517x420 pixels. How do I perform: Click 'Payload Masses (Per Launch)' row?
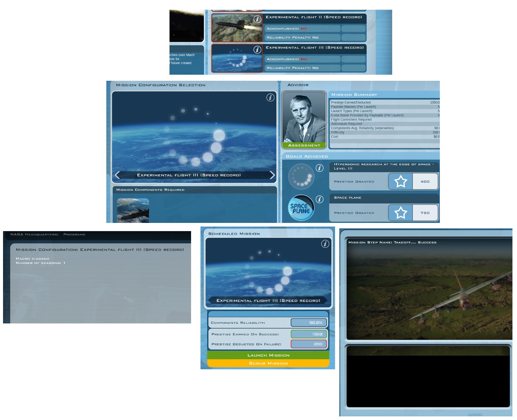coord(385,107)
